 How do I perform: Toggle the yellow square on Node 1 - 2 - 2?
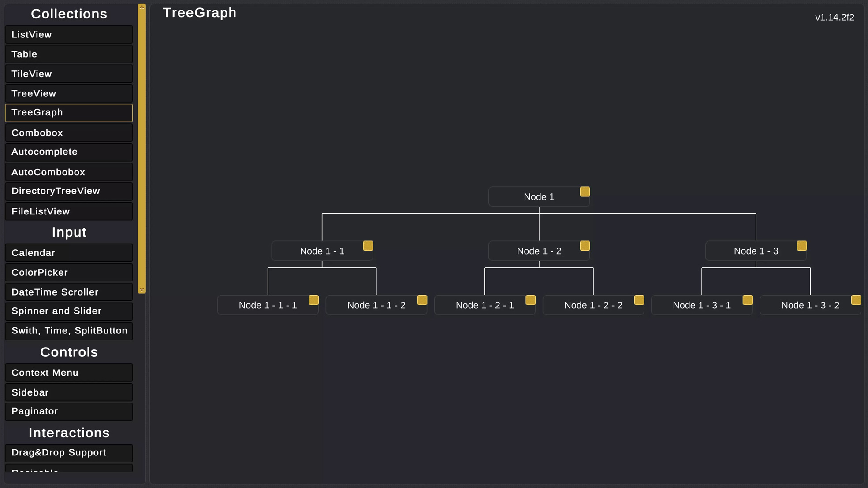pyautogui.click(x=639, y=300)
